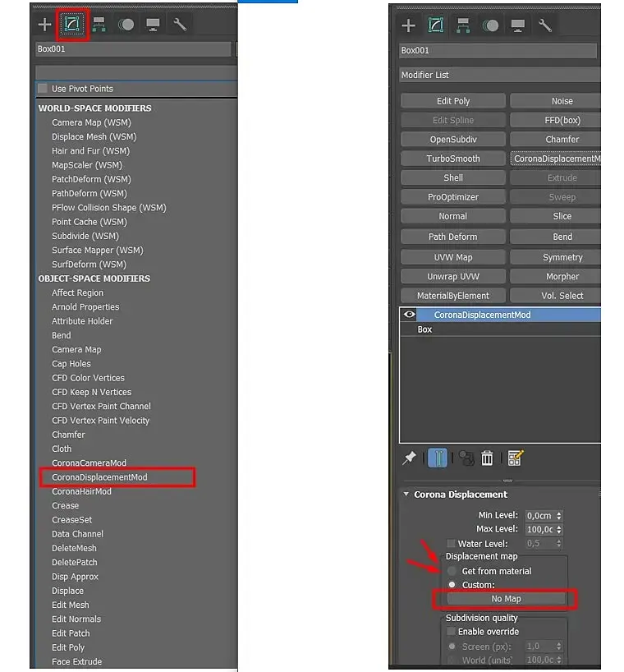The height and width of the screenshot is (672, 624).
Task: Enable the Water Level checkbox
Action: (451, 543)
